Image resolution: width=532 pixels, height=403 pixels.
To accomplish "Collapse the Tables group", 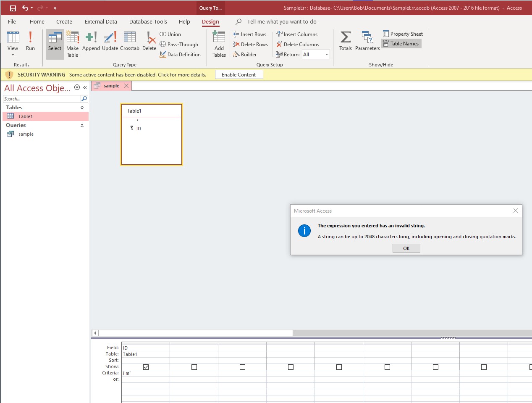I will [x=82, y=108].
